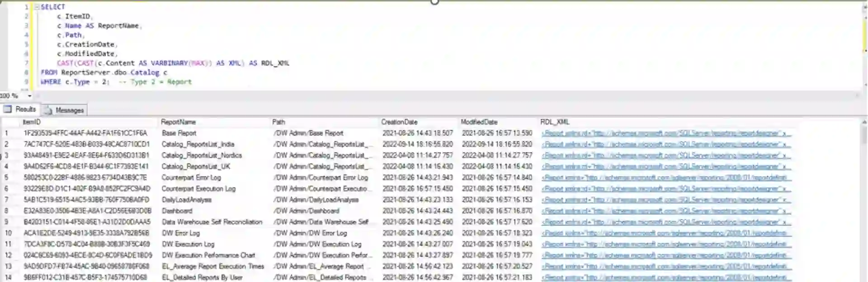Click the ReportName column header
This screenshot has width=868, height=282.
click(x=178, y=122)
